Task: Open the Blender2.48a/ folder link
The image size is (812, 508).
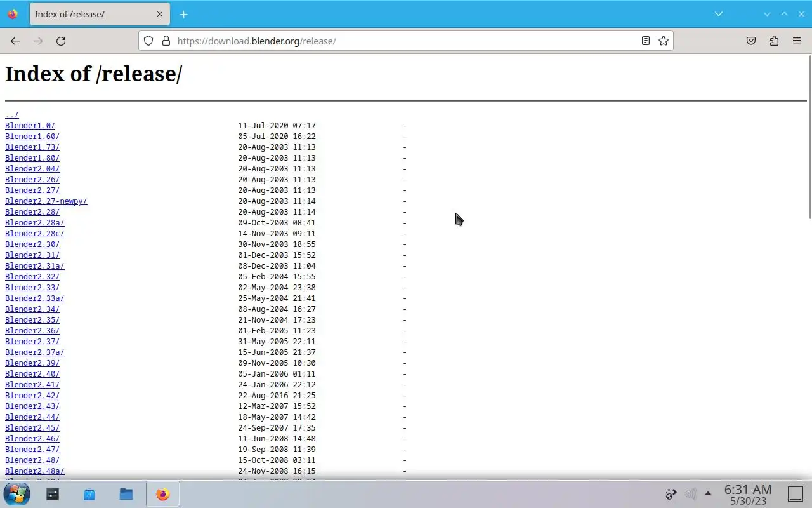Action: pyautogui.click(x=35, y=471)
